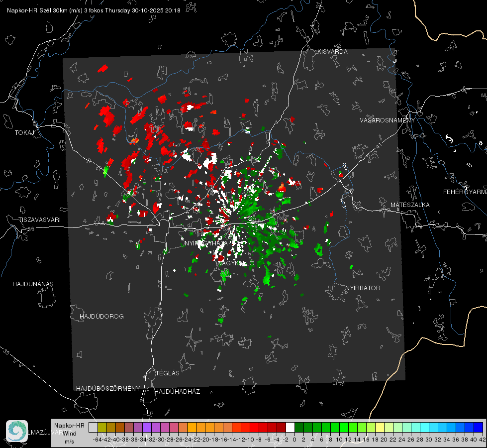
Task: Click the olive swatch above -64
Action: (102, 427)
